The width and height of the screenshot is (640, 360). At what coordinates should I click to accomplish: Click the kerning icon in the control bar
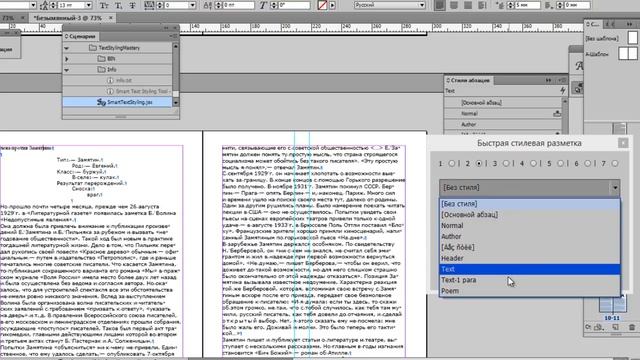tap(149, 5)
